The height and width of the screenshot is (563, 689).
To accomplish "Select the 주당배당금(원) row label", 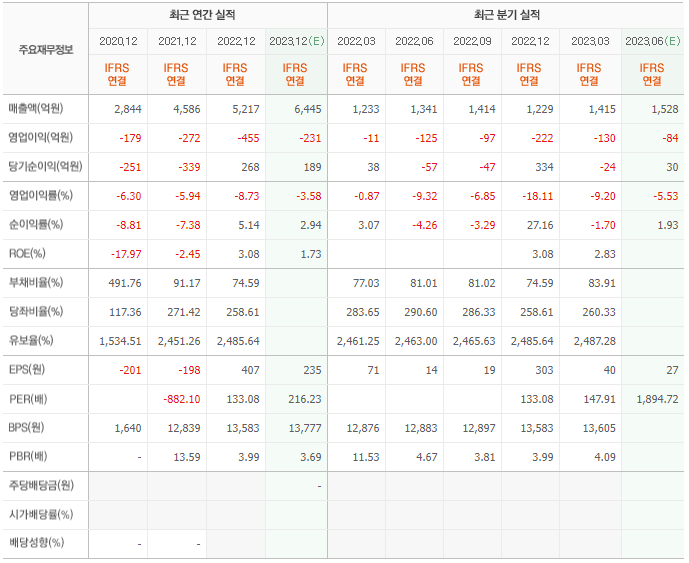I will click(41, 486).
